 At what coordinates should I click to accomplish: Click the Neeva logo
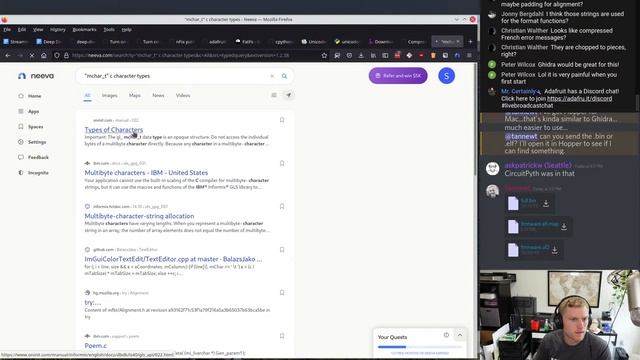[36, 76]
